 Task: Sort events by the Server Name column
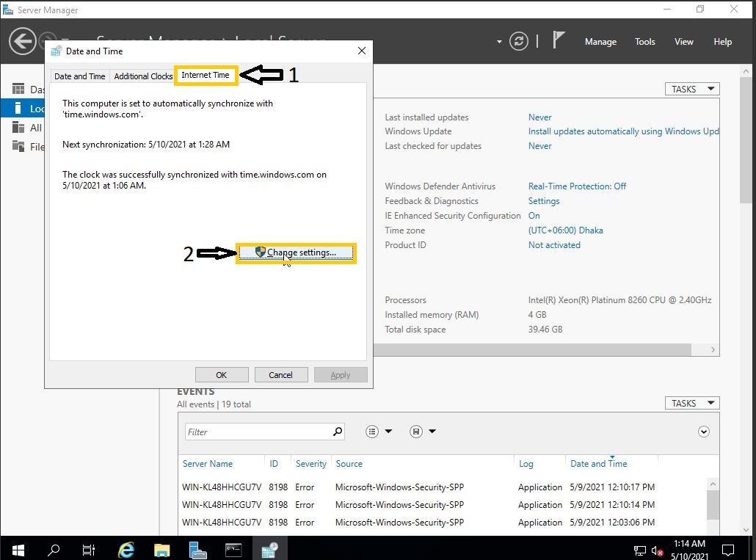point(207,464)
